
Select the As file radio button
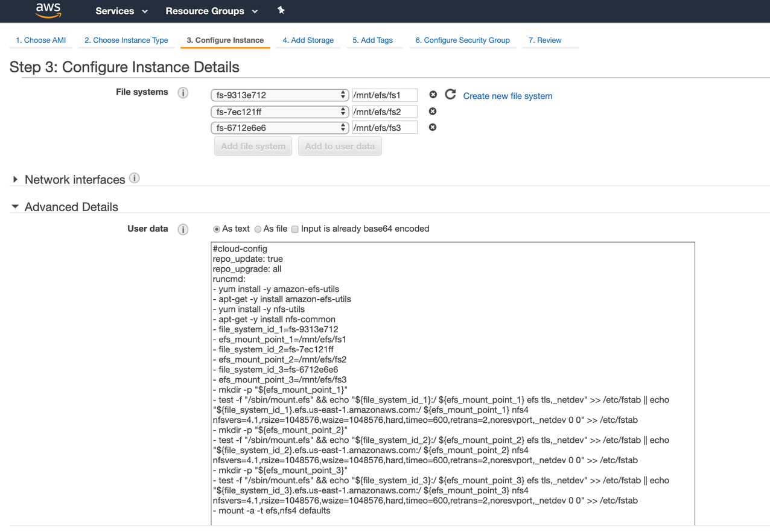[x=258, y=229]
